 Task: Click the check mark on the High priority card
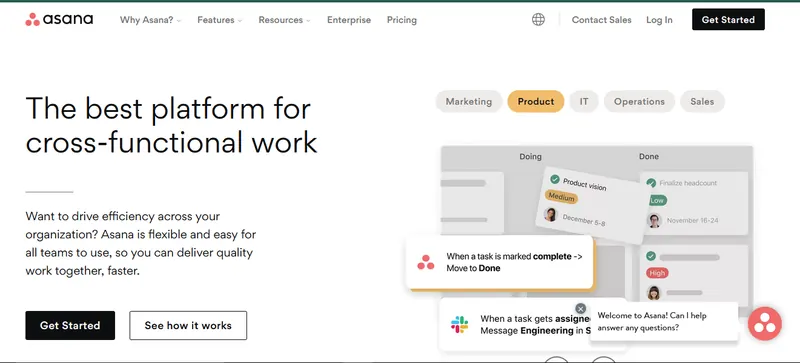651,256
